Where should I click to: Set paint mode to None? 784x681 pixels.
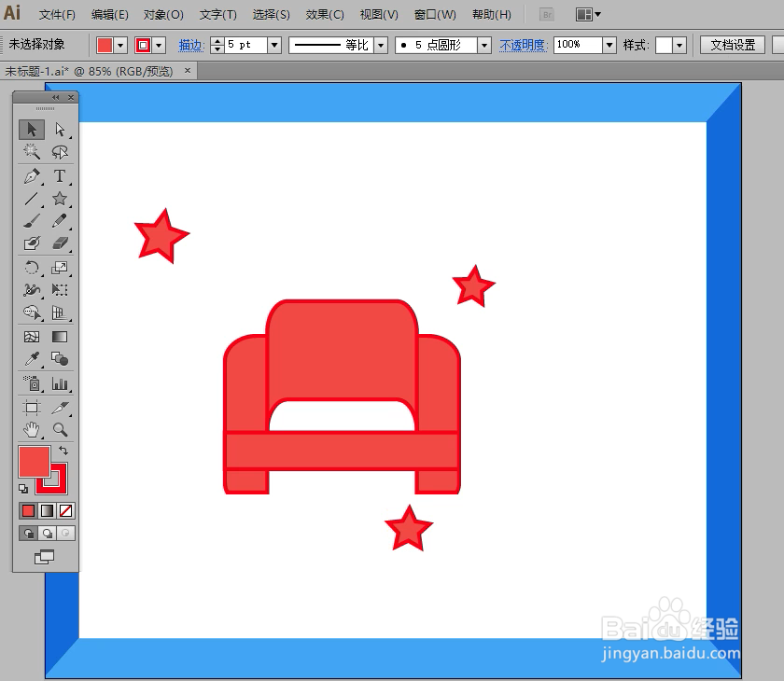(65, 510)
